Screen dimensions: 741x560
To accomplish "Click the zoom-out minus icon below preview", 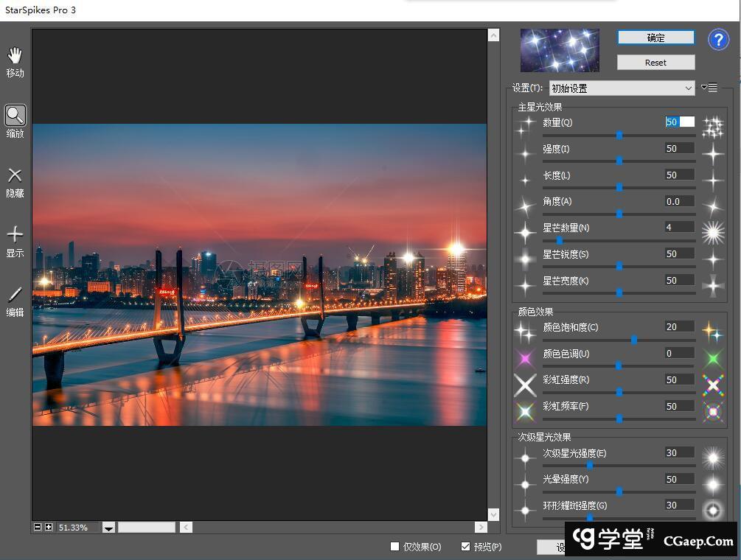I will [x=38, y=527].
